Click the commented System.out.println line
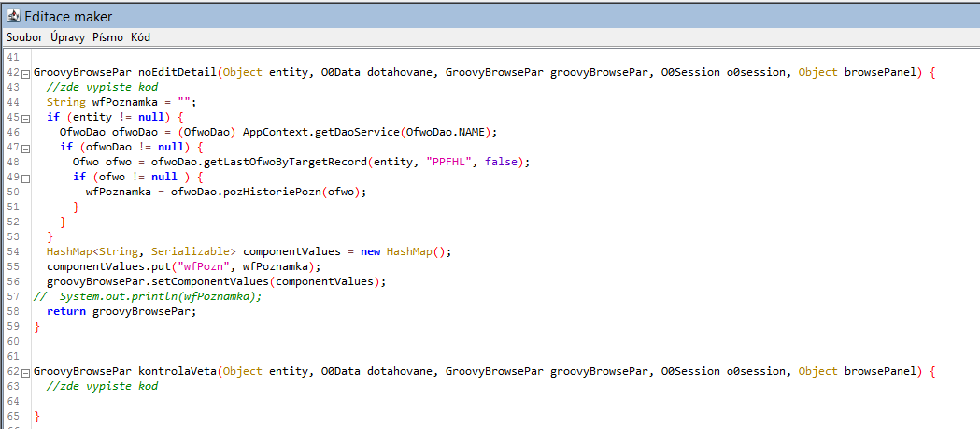The height and width of the screenshot is (429, 980). click(161, 296)
